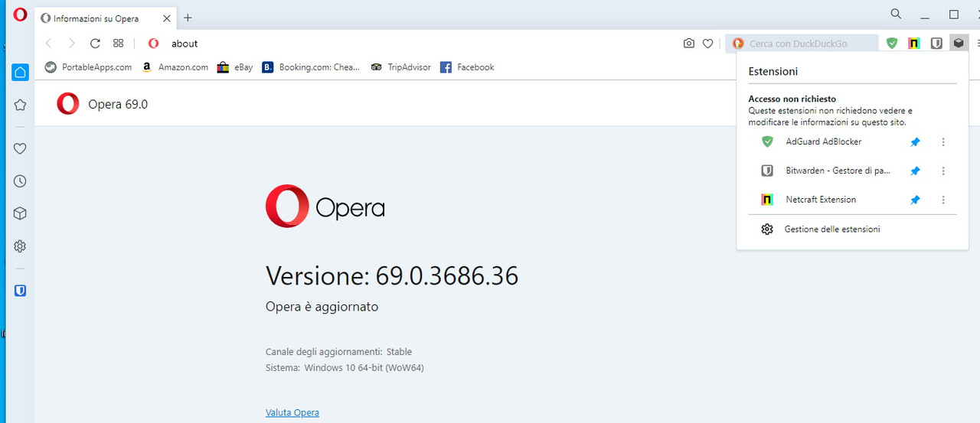
Task: Select AdGuard AdBlocker in extensions list
Action: pyautogui.click(x=823, y=142)
